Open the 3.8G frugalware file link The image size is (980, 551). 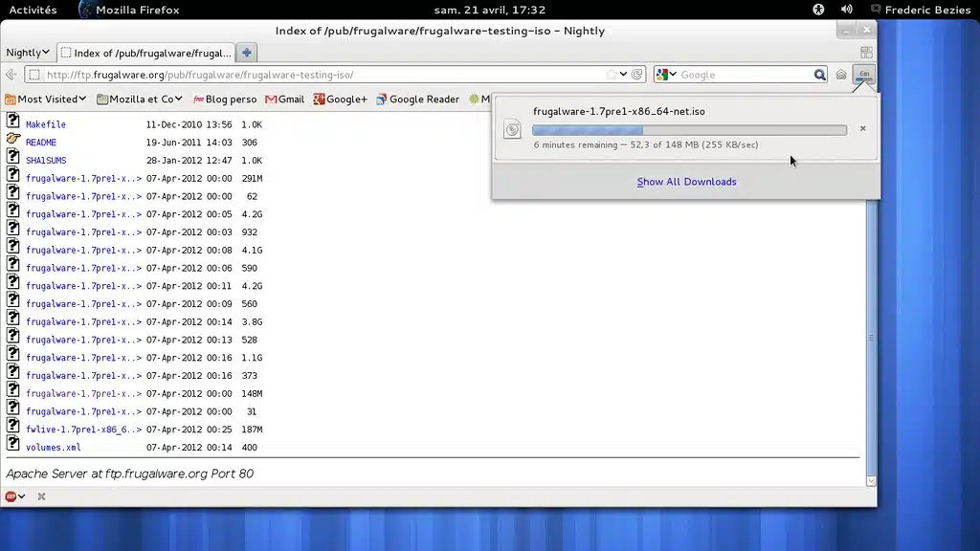[x=84, y=322]
